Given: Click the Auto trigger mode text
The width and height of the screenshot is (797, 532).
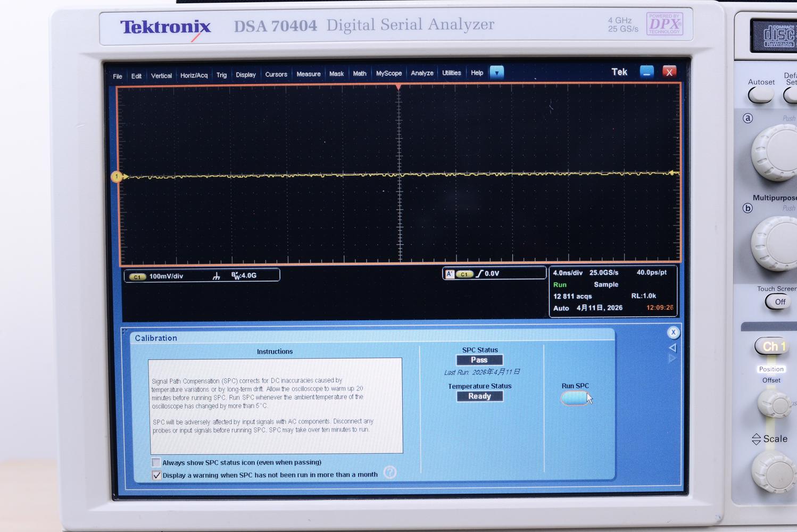Looking at the screenshot, I should click(x=561, y=308).
